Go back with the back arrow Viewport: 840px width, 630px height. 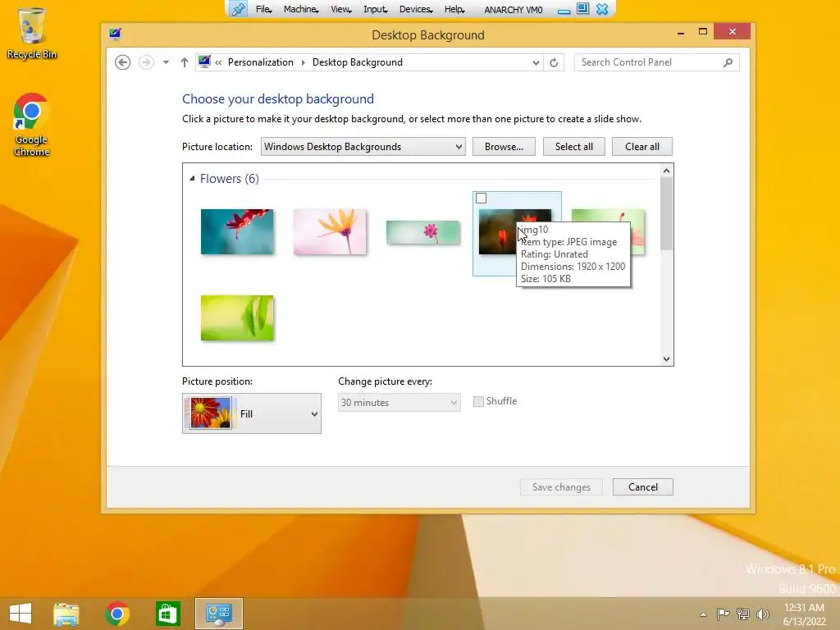coord(123,62)
